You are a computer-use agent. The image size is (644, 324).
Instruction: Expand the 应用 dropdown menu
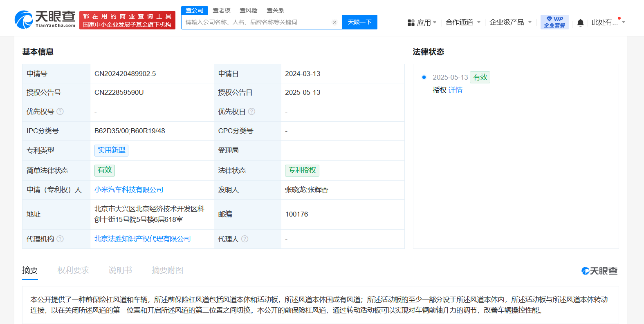pos(422,22)
